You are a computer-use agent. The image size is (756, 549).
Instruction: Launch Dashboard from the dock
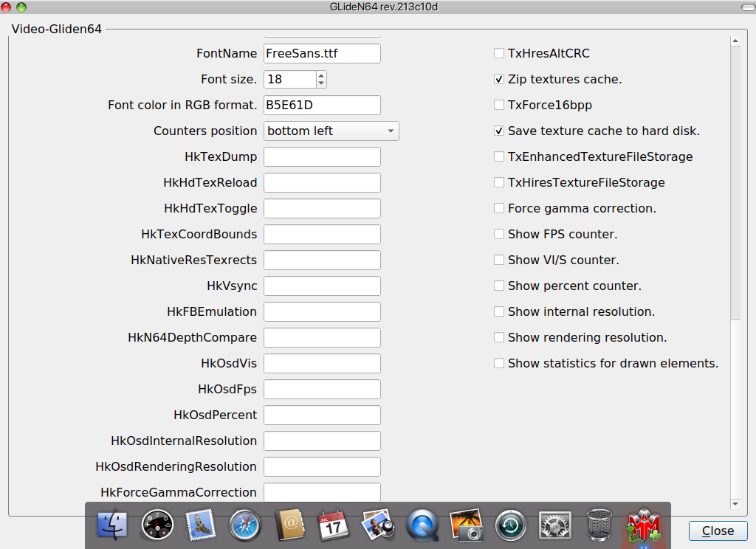pos(157,525)
